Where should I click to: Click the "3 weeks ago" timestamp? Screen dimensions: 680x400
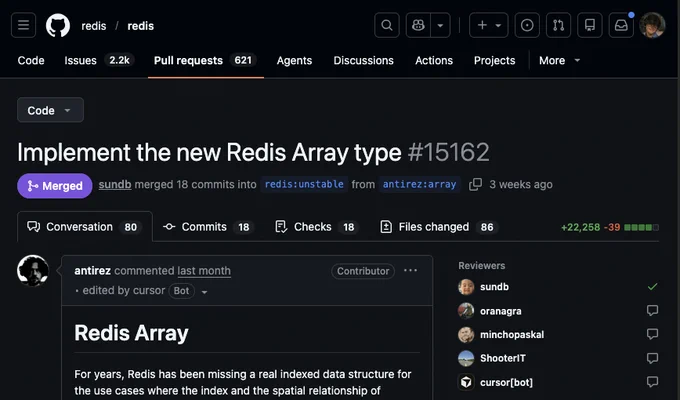521,184
